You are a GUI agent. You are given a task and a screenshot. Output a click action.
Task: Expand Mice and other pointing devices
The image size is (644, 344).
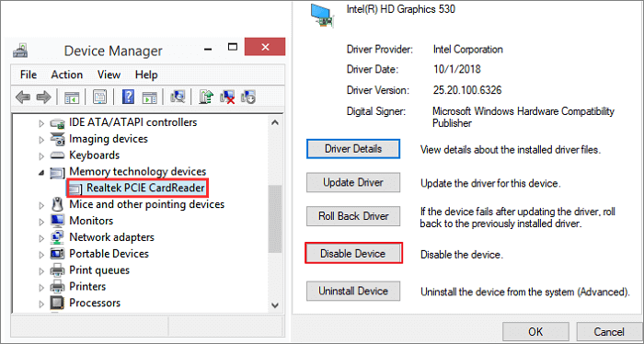(x=41, y=205)
